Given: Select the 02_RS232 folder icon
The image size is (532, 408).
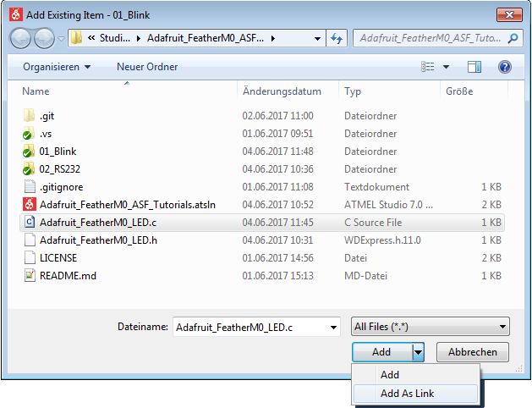Looking at the screenshot, I should (x=29, y=169).
